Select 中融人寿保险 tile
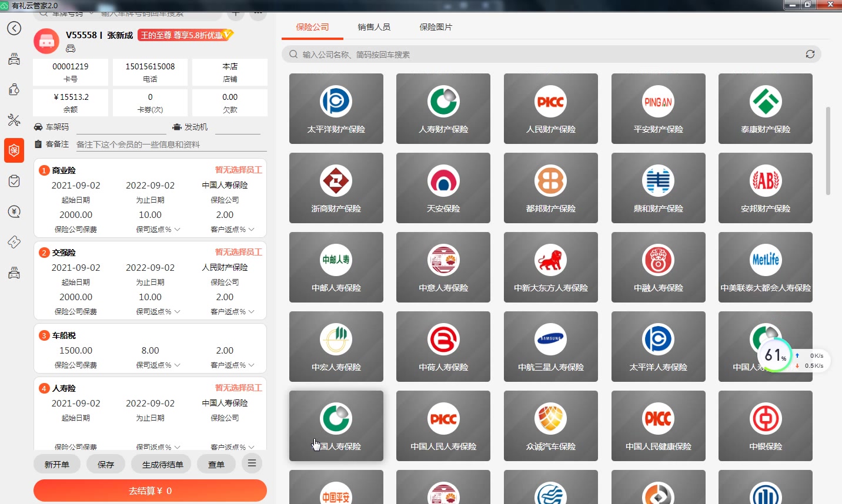 (659, 267)
